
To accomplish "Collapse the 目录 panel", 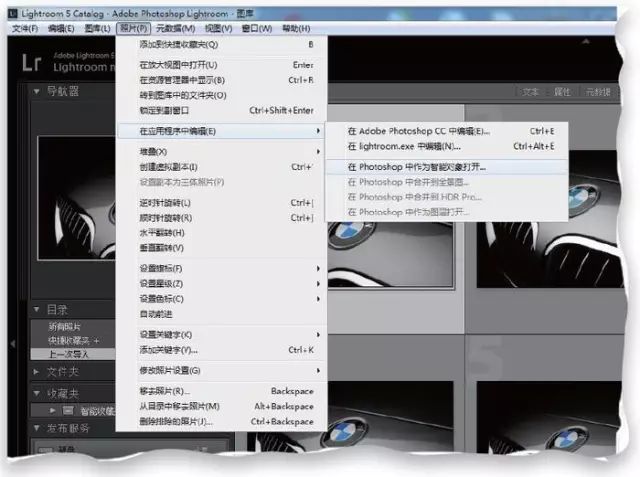I will [x=39, y=310].
